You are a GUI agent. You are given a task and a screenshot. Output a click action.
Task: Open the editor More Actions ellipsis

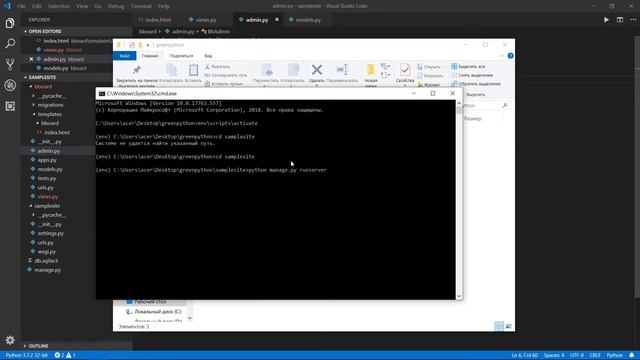tap(633, 20)
